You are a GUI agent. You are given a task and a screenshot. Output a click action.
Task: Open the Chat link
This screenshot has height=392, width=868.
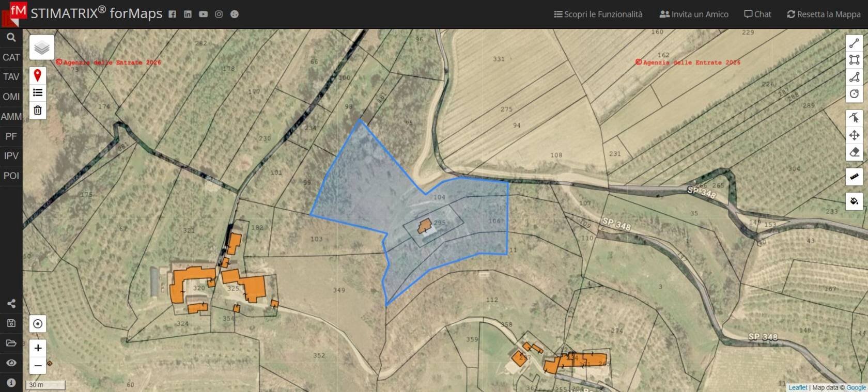coord(757,14)
